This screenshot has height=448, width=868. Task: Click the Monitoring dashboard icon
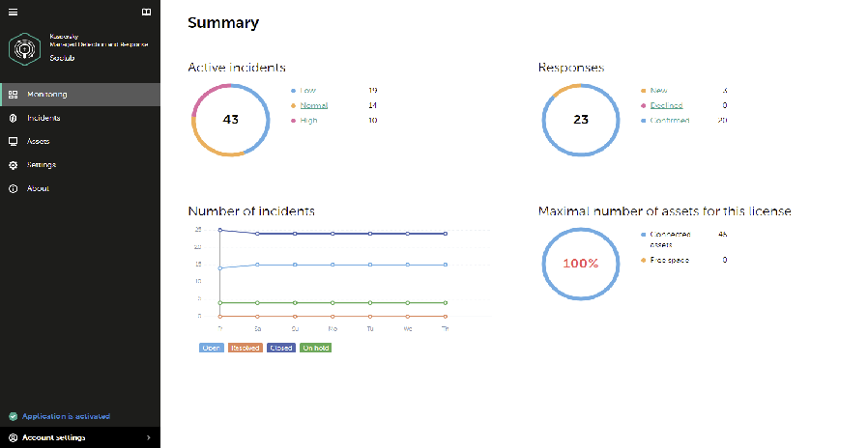[x=14, y=95]
